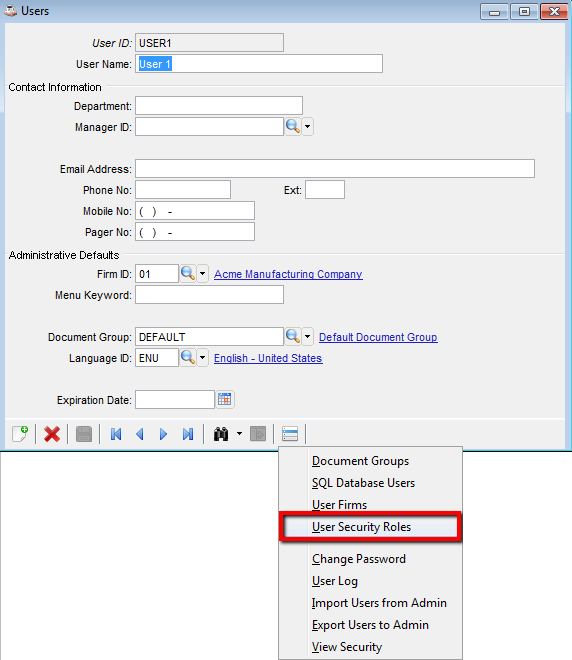Click the binoculars find icon

pos(221,434)
